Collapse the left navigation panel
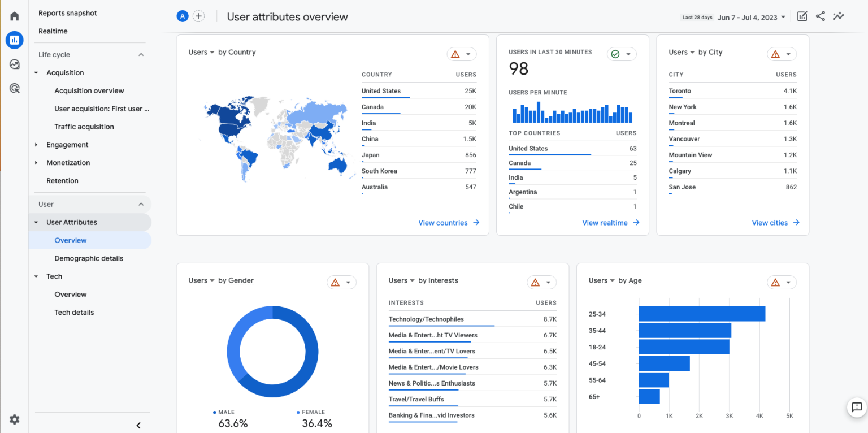Viewport: 868px width, 433px height. [138, 425]
